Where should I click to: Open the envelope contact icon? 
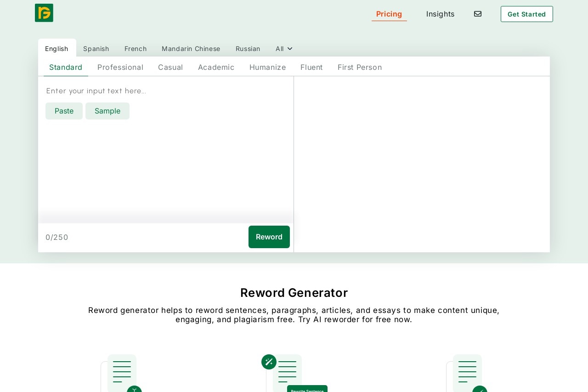(478, 14)
